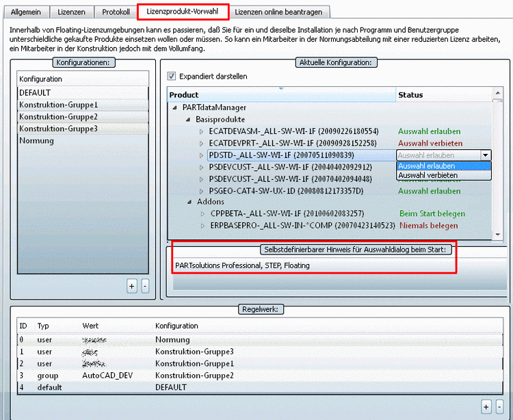Expand ECATDEVPRT-_ALL-SW-WI-1F entry
513x420 pixels.
click(202, 144)
